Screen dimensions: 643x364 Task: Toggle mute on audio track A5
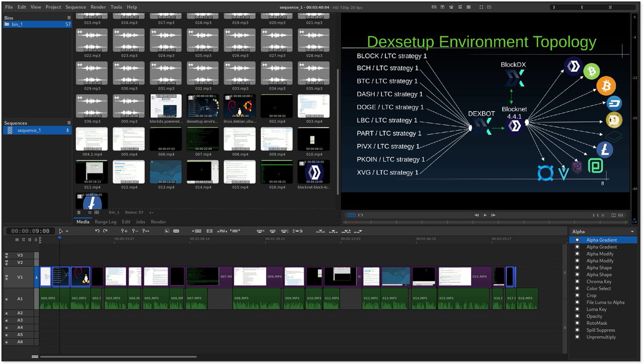(x=7, y=335)
